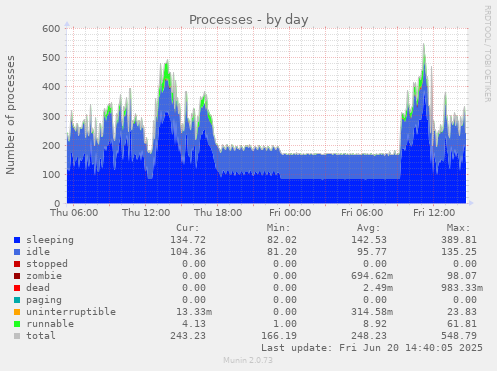Click the 'total' legend label

[41, 336]
